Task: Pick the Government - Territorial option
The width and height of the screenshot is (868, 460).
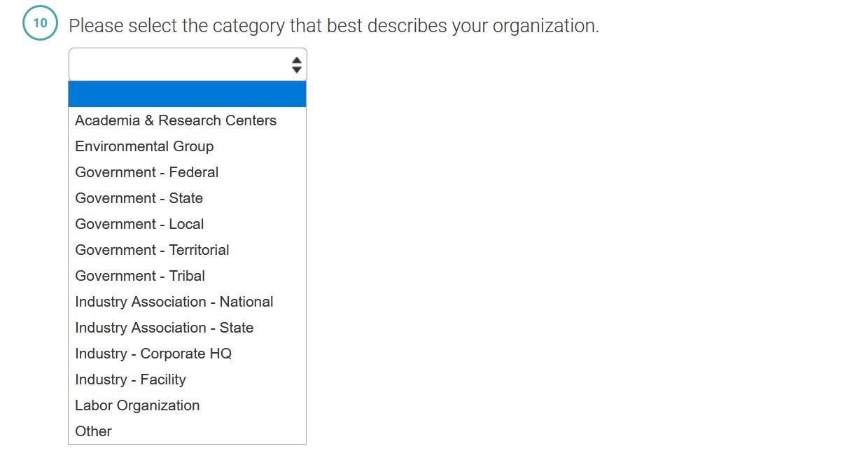Action: coord(153,250)
